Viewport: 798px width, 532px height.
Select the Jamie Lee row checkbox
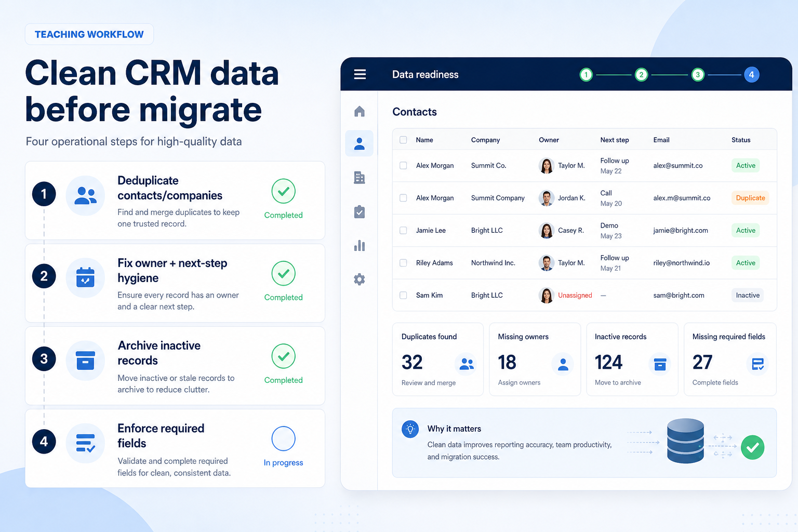coord(403,230)
